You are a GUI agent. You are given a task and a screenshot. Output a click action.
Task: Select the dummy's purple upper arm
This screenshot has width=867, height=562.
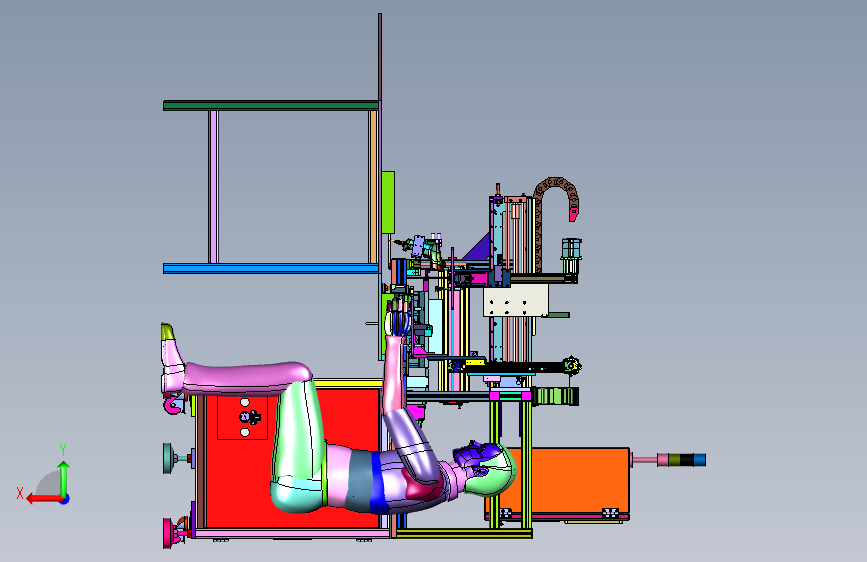tap(412, 443)
